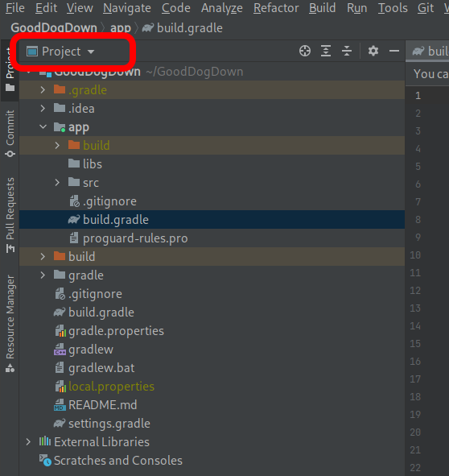Click the app module folder icon
The height and width of the screenshot is (476, 449).
click(60, 127)
